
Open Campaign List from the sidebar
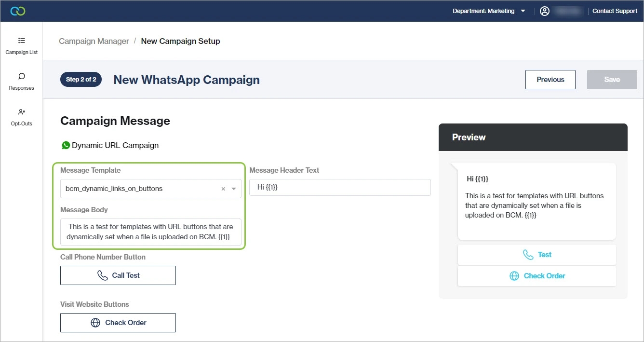tap(22, 46)
